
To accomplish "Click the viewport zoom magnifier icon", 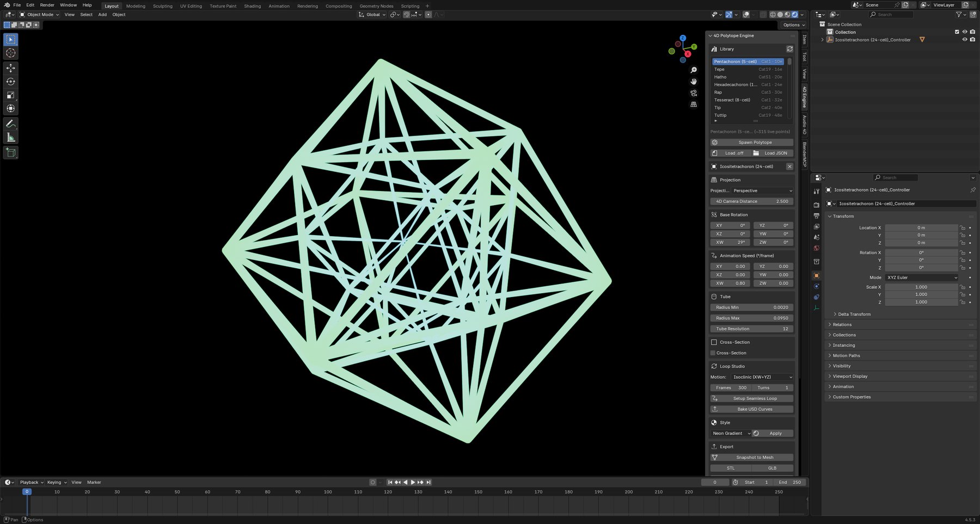I will click(x=694, y=70).
